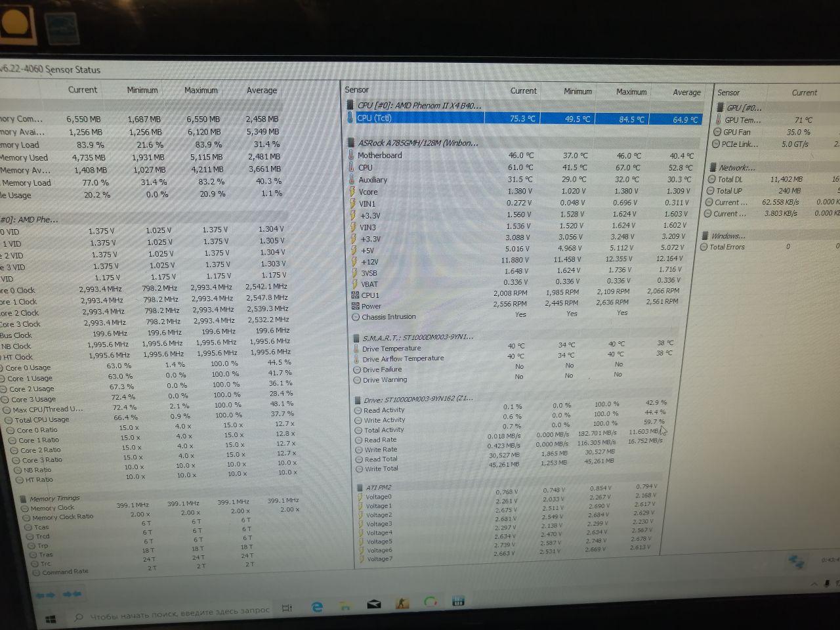Click the voltage icon beside +5V
This screenshot has height=630, width=840.
click(x=353, y=250)
